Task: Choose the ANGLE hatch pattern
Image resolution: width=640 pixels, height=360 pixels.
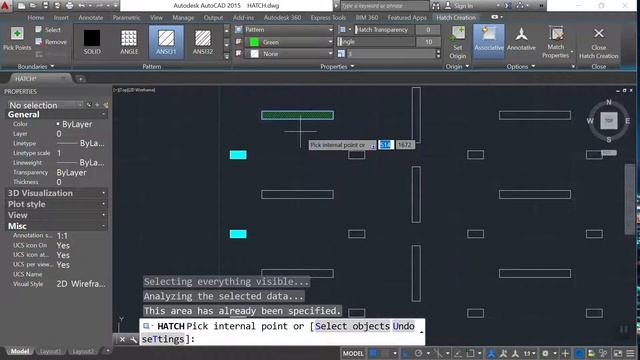Action: 129,42
